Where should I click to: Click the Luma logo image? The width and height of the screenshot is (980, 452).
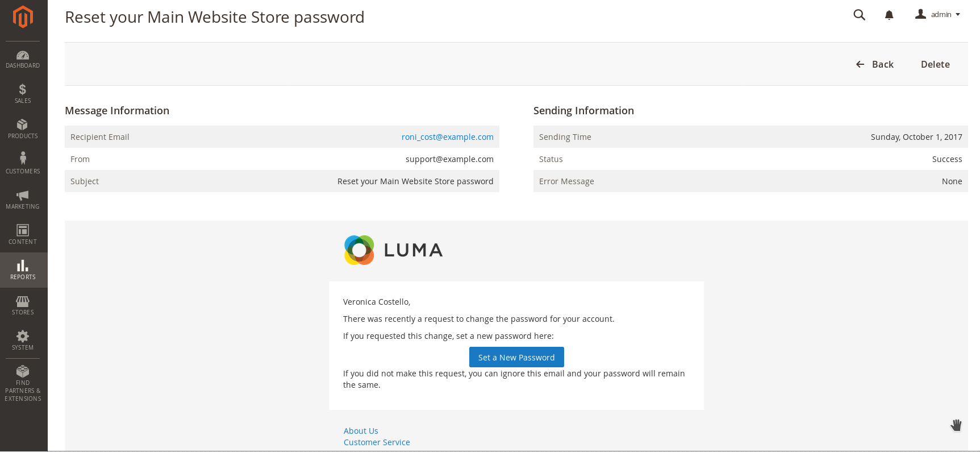393,250
